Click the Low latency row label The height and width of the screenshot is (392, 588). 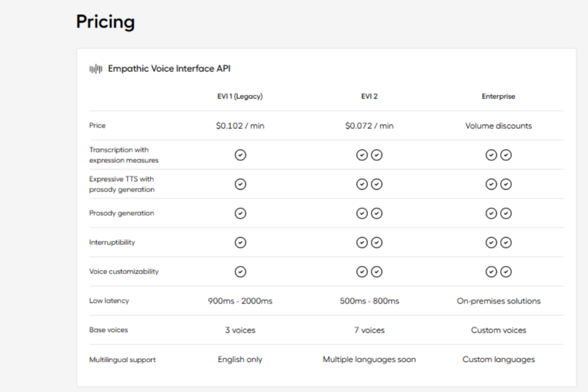pos(109,301)
